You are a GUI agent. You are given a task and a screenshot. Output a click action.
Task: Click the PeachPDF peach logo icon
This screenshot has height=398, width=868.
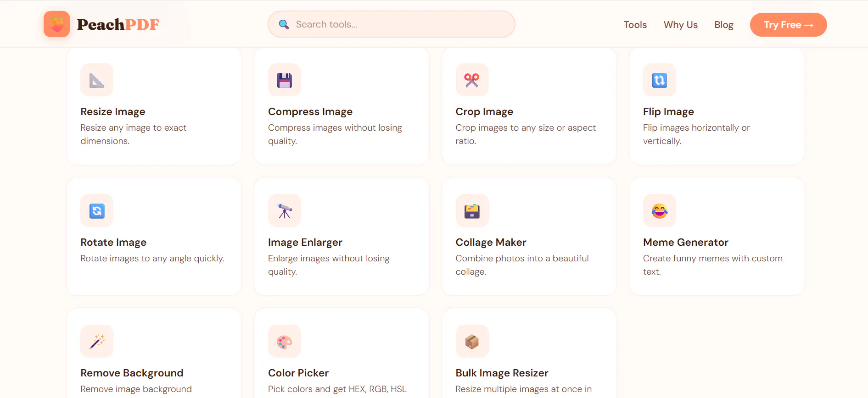(56, 24)
